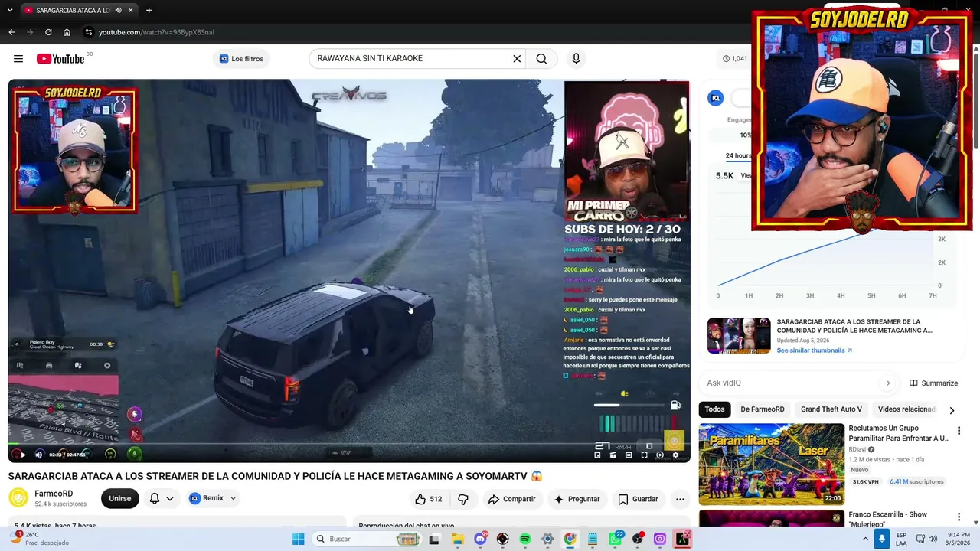Close the SARAGARCIAB browser tab
The width and height of the screenshot is (980, 551).
click(131, 11)
